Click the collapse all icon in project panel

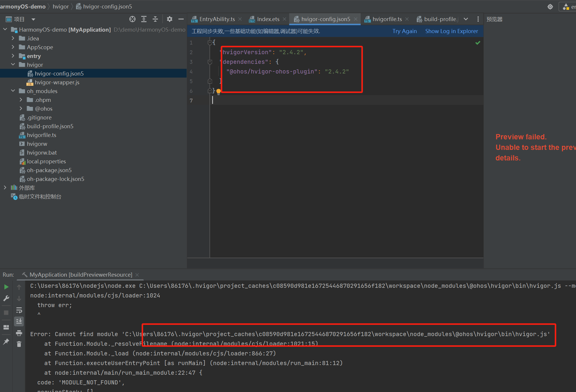pos(155,19)
